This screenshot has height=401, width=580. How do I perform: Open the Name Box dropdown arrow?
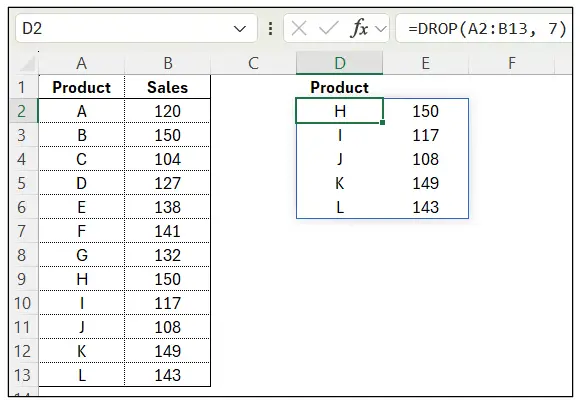(x=240, y=28)
